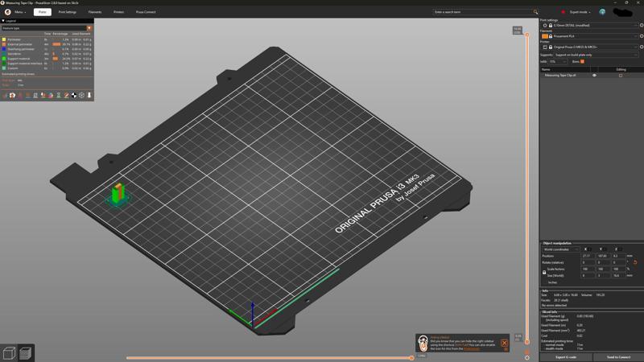644x362 pixels.
Task: Open Printers tab
Action: [x=118, y=12]
